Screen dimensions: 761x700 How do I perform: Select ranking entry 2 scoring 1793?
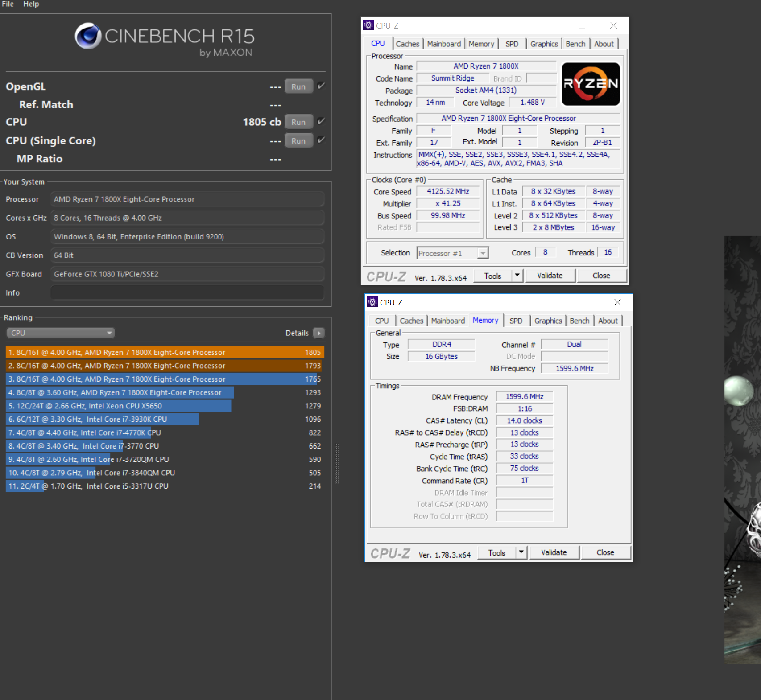(165, 366)
